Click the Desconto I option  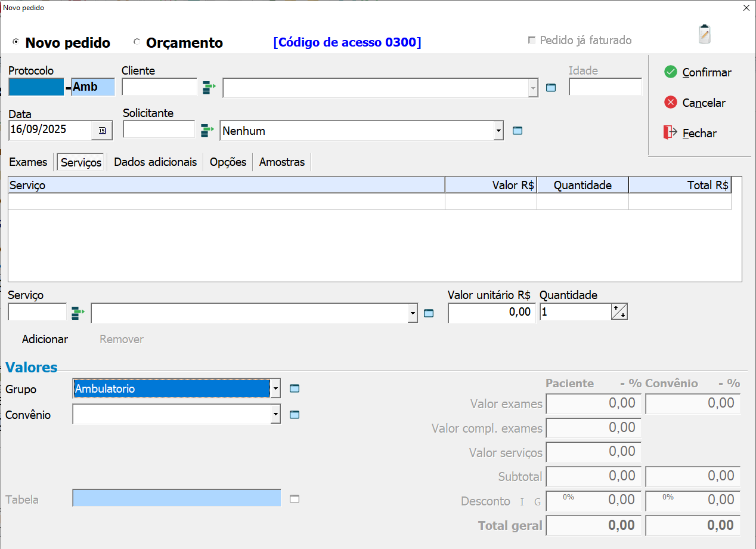[522, 502]
